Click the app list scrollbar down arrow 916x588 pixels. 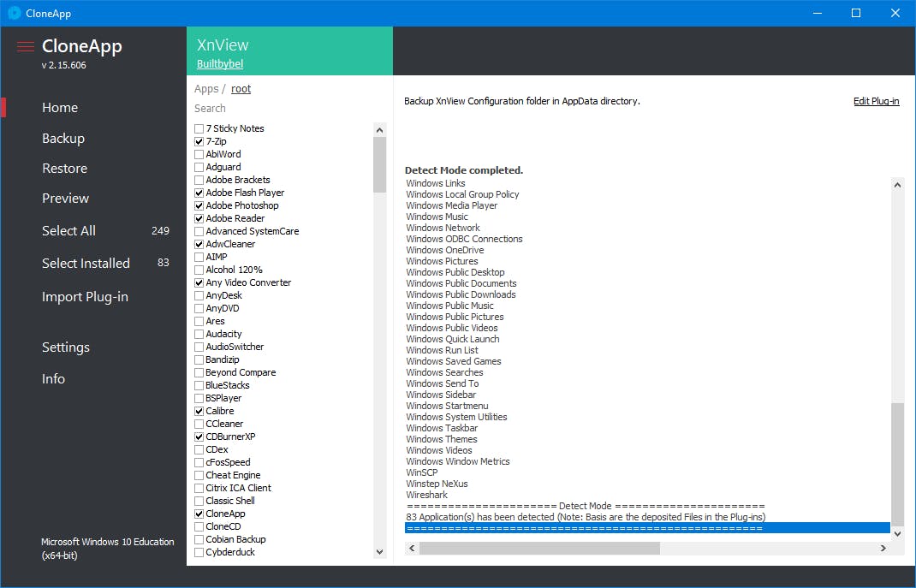pyautogui.click(x=380, y=552)
